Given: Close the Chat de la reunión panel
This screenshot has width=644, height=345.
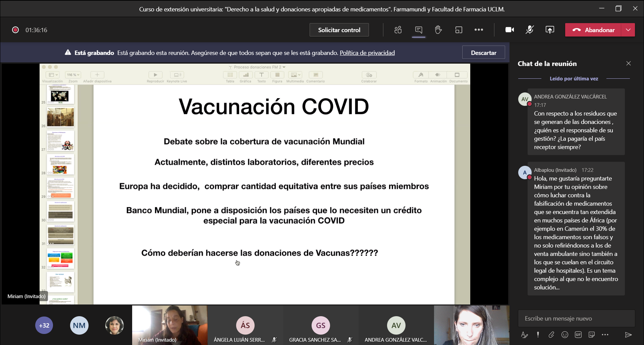Looking at the screenshot, I should [x=629, y=63].
